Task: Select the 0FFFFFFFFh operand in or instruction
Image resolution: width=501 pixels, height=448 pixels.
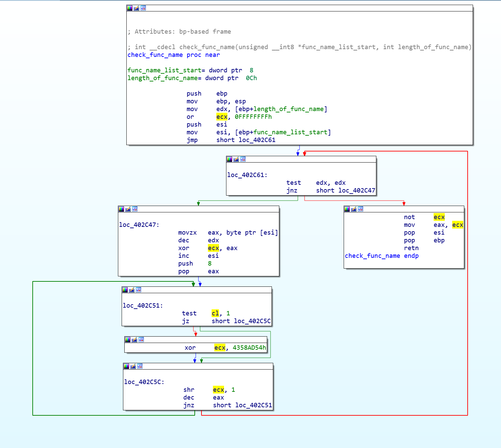Action: [253, 117]
